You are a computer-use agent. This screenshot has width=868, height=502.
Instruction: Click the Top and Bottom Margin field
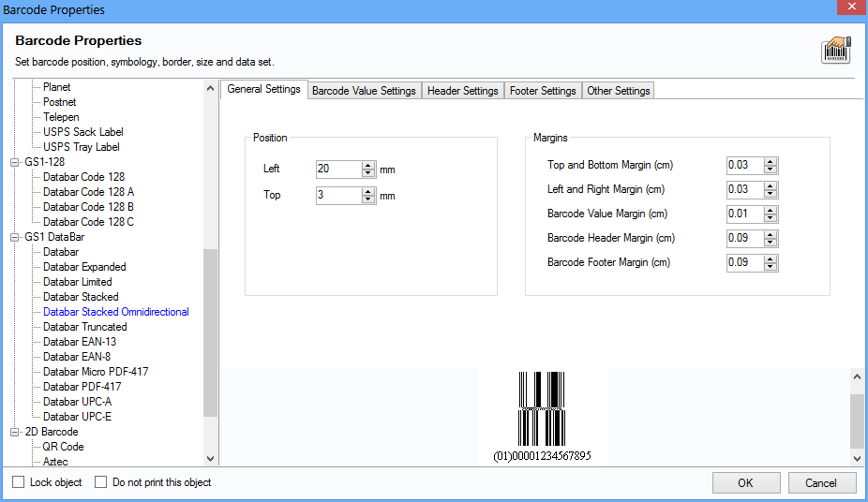click(745, 166)
